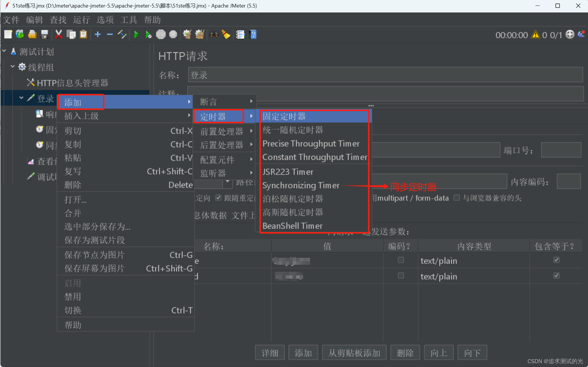Viewport: 588px width, 367px height.
Task: Open the Function helper toolbar icon
Action: click(240, 35)
